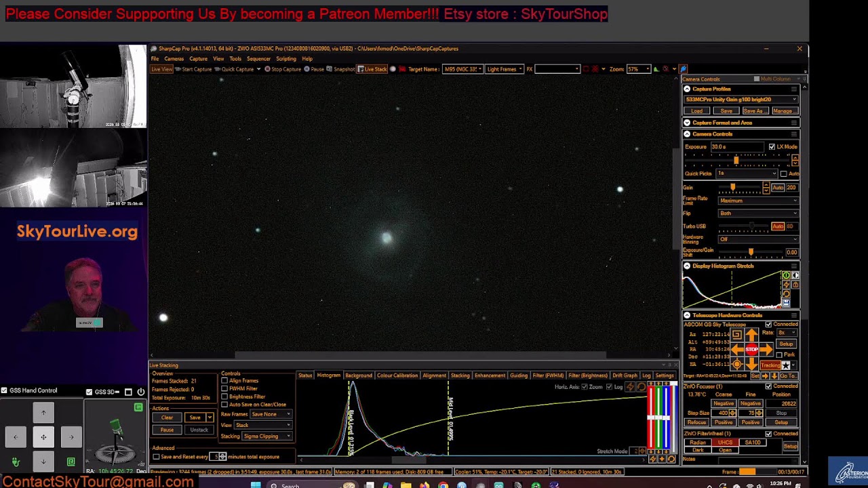
Task: Click the Gain slider handle
Action: [732, 187]
